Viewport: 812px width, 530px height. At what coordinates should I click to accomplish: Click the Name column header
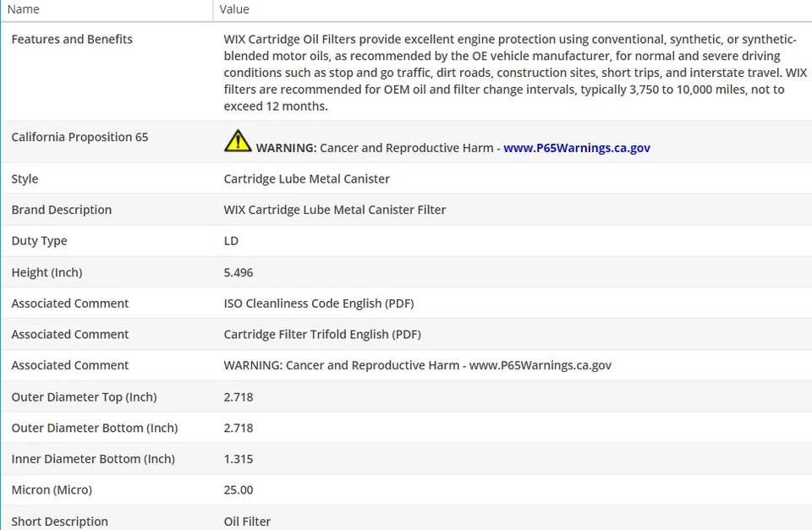24,9
